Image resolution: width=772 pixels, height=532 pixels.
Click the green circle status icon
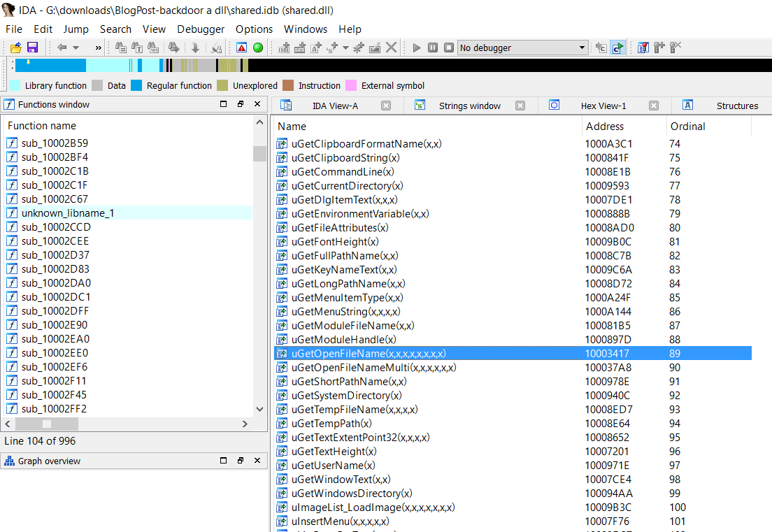tap(258, 48)
